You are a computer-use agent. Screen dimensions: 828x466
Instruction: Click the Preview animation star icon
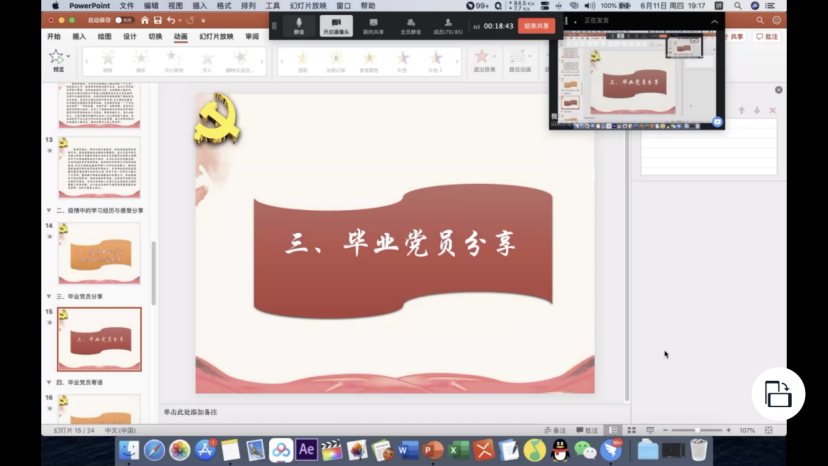(57, 59)
